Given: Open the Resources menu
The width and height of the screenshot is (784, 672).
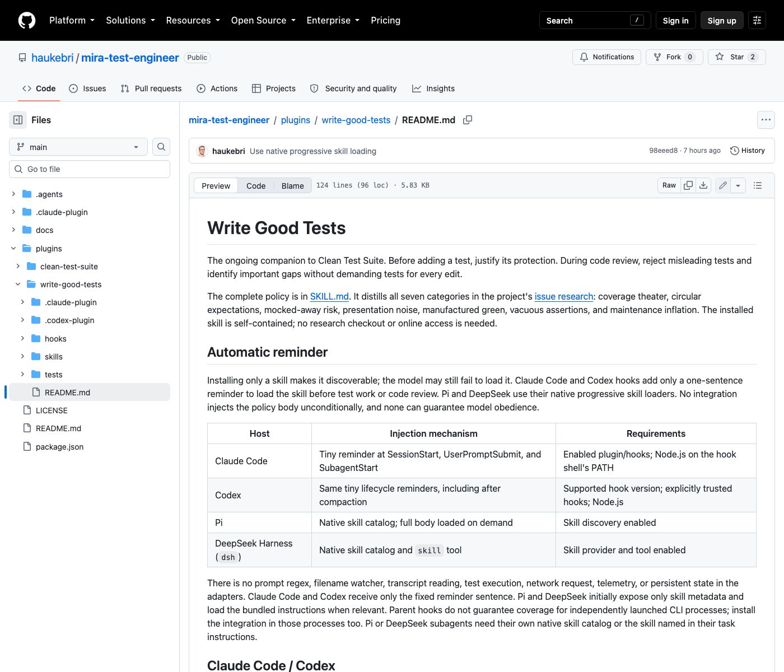Looking at the screenshot, I should [193, 20].
